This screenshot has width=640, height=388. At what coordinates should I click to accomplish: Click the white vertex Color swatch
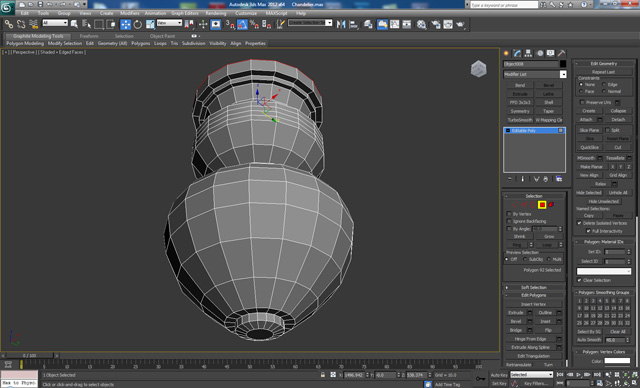coord(617,361)
